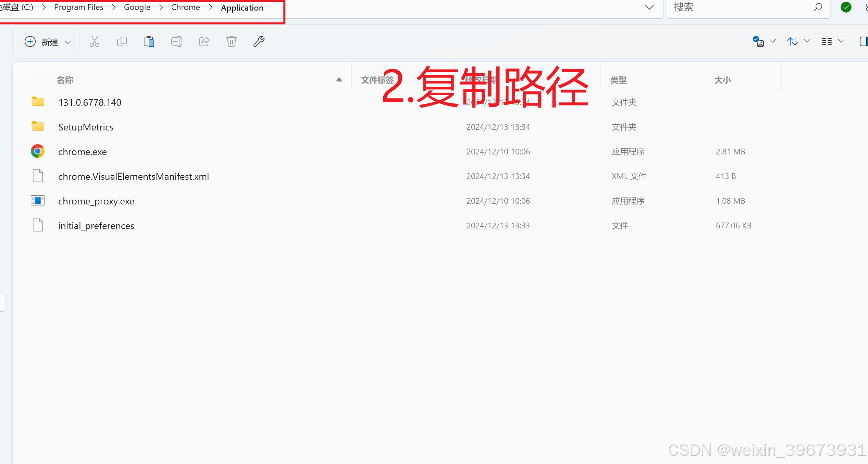Image resolution: width=868 pixels, height=464 pixels.
Task: Copy using the copy icon
Action: tap(122, 41)
